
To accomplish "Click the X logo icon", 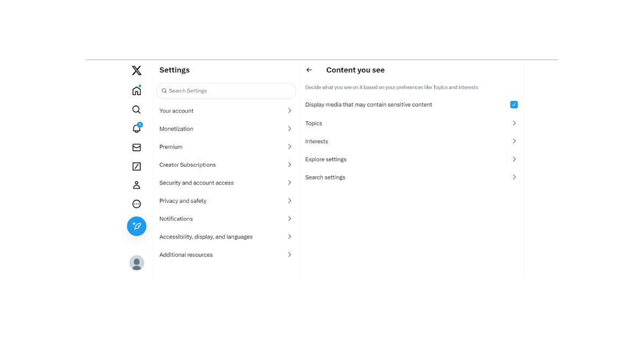I will pyautogui.click(x=136, y=70).
